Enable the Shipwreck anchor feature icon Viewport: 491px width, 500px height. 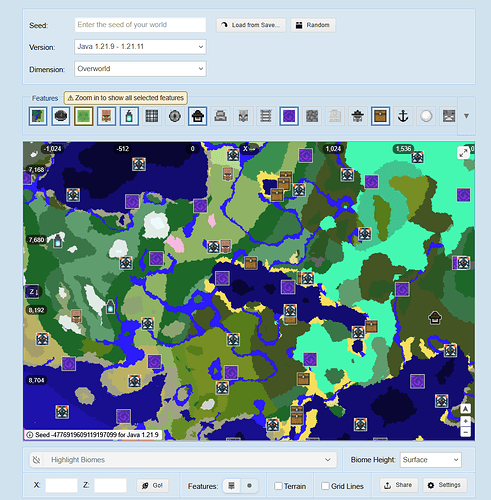pos(403,116)
